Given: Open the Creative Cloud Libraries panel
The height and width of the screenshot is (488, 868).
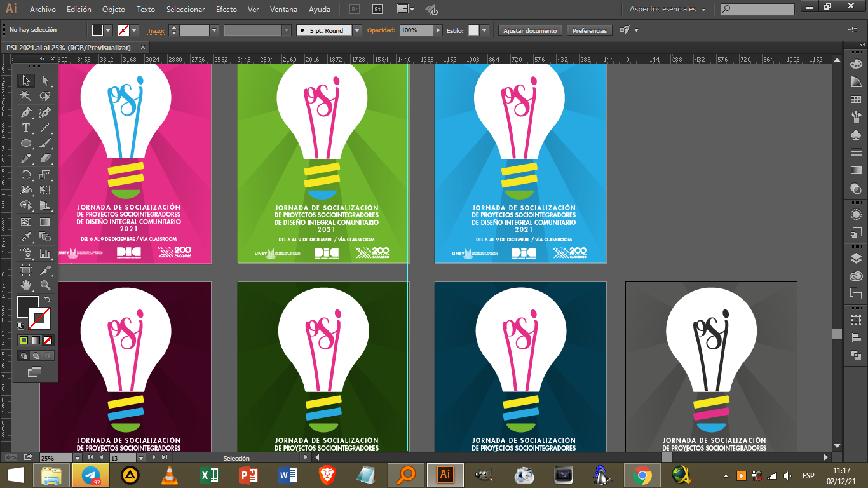Looking at the screenshot, I should 856,276.
